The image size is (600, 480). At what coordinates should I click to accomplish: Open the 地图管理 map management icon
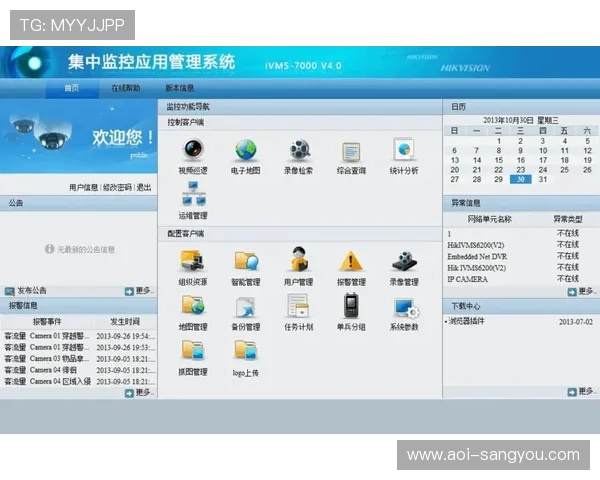pyautogui.click(x=193, y=305)
